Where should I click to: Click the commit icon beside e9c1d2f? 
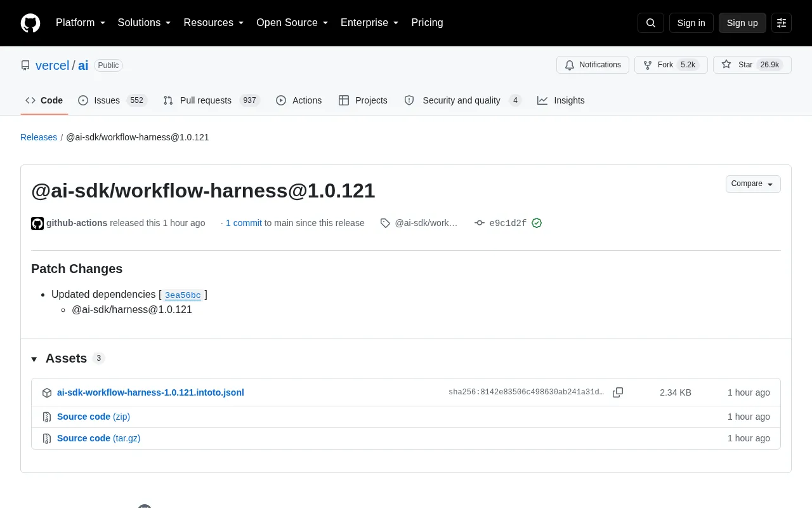coord(480,223)
